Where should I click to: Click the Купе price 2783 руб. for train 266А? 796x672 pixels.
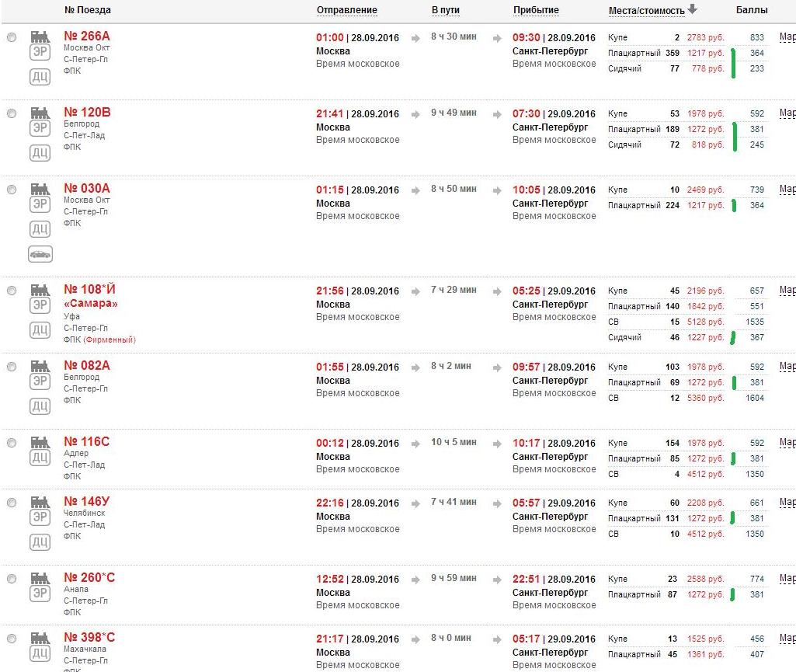pyautogui.click(x=705, y=37)
